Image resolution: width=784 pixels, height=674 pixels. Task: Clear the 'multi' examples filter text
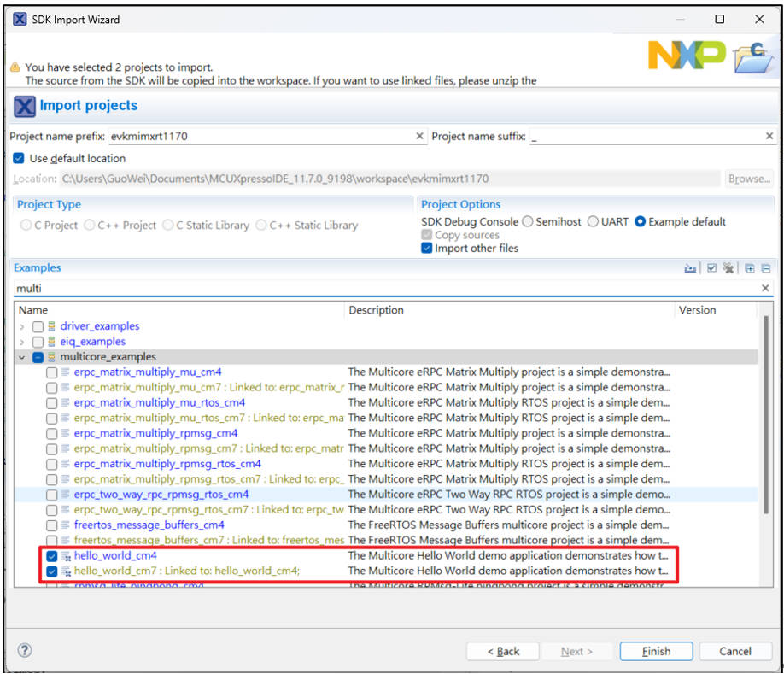(x=765, y=289)
